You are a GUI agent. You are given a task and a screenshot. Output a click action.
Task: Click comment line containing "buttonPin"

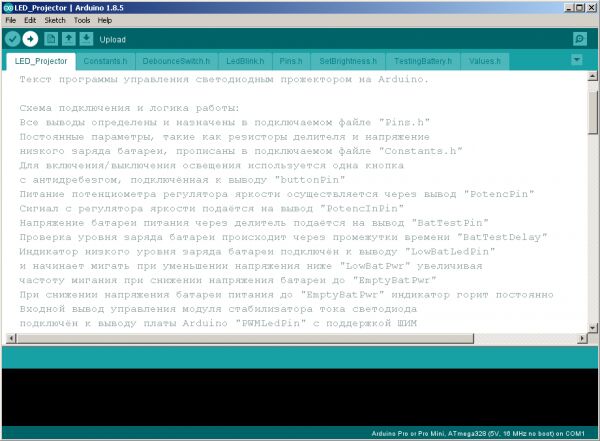point(182,180)
